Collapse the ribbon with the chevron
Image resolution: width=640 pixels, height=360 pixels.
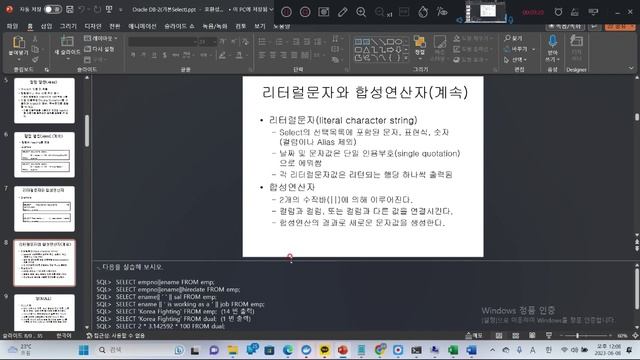coord(631,69)
